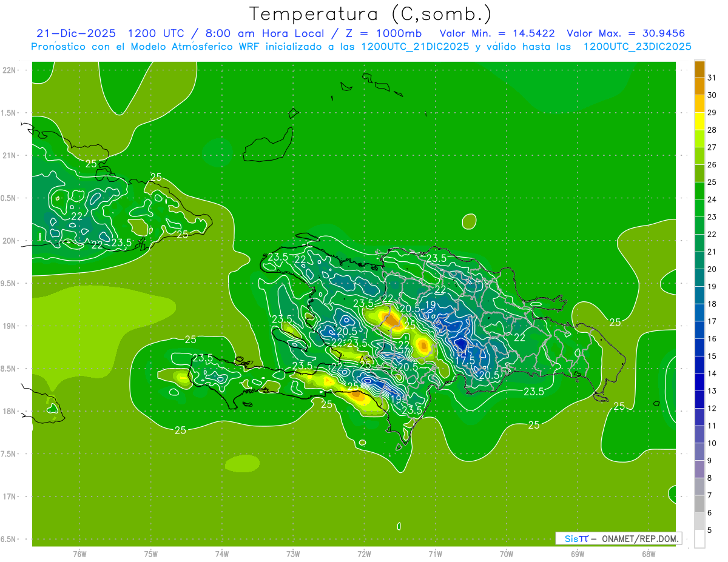
Task: Click the legend value '31'
Action: click(x=712, y=78)
